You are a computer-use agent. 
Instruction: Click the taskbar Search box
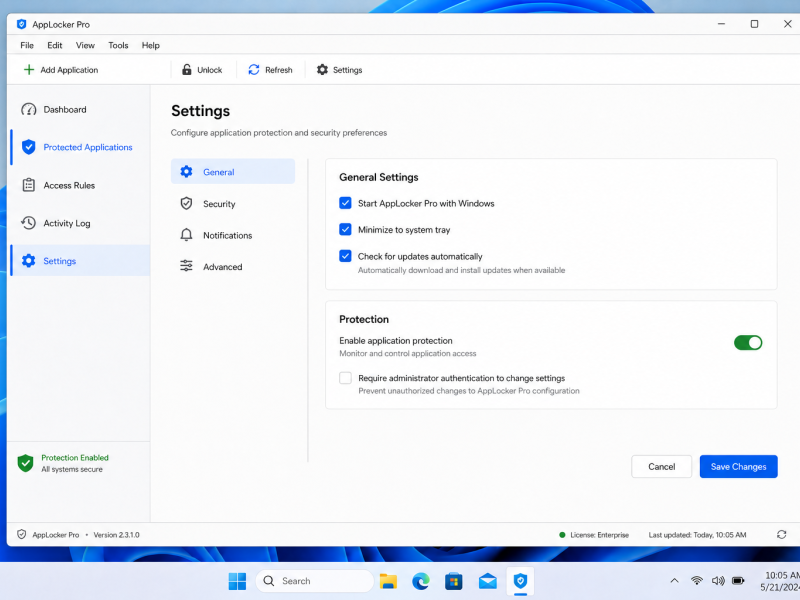coord(315,581)
